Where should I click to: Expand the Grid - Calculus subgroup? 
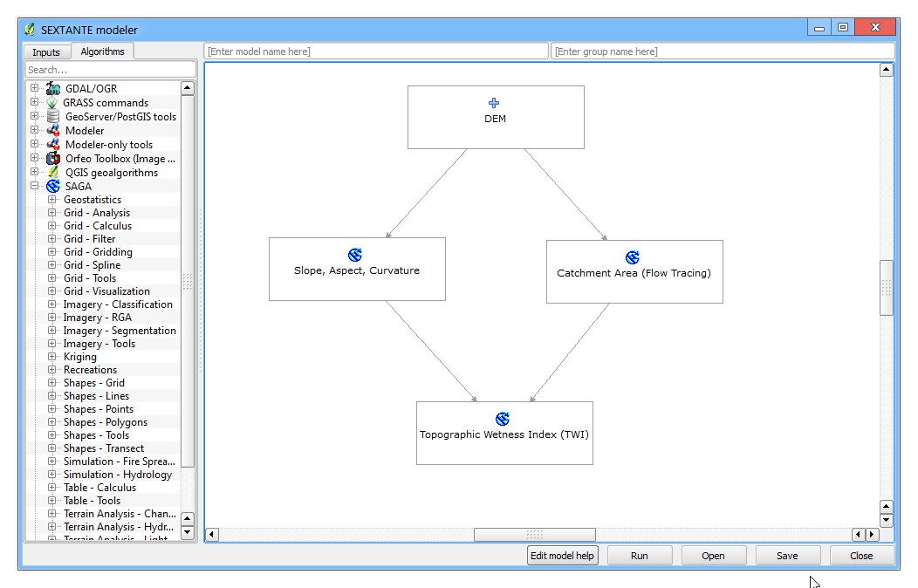click(52, 225)
